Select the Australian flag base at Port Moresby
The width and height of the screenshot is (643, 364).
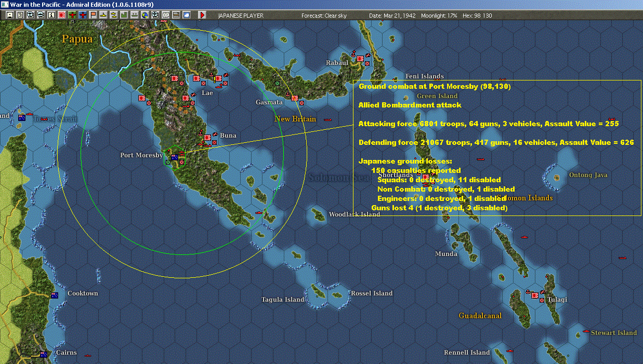(x=175, y=157)
